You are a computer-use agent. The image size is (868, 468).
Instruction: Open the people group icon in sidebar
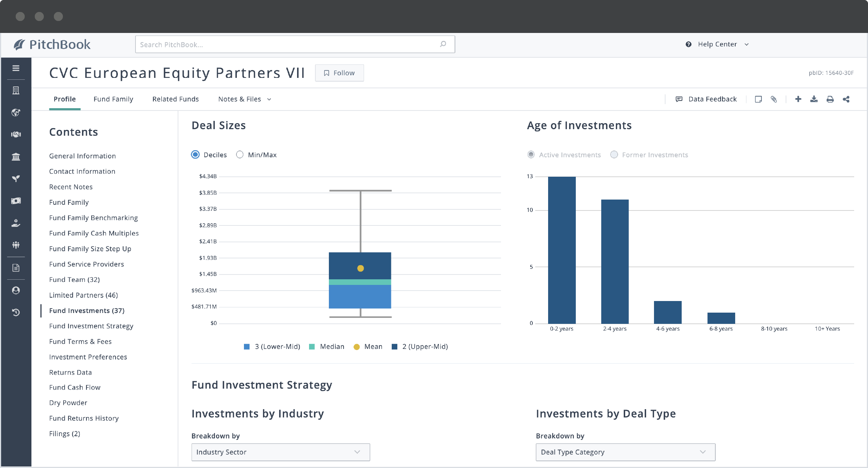(16, 245)
